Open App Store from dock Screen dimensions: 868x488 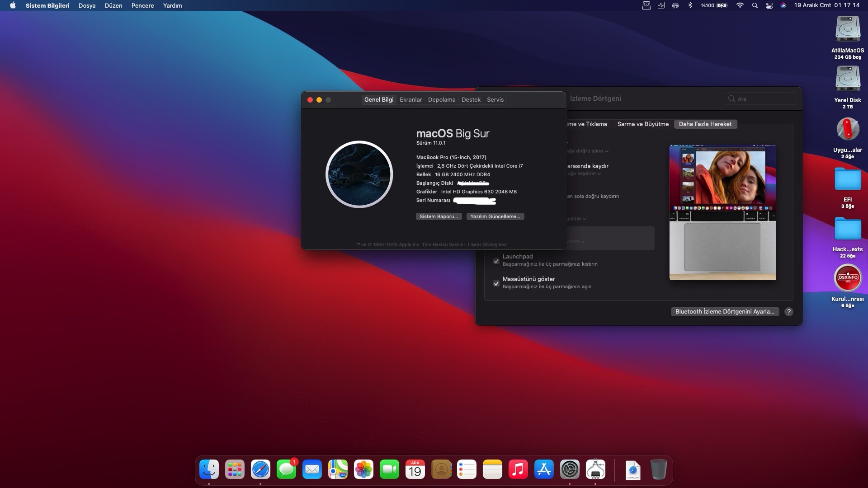(x=544, y=469)
